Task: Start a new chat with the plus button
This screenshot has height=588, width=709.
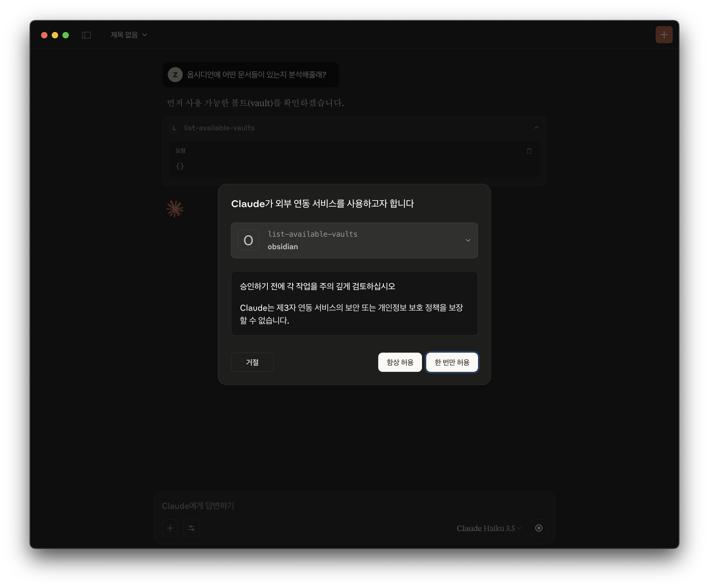Action: [x=664, y=35]
